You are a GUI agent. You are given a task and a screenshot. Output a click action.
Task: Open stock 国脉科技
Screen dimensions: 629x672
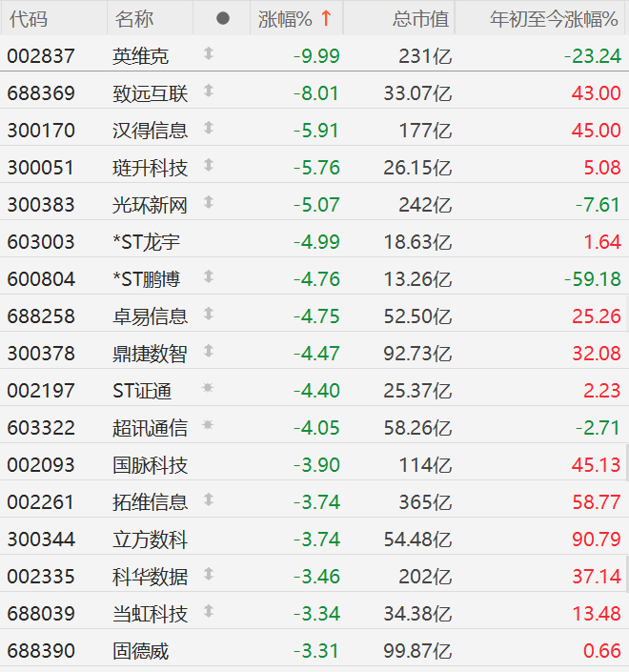(150, 465)
